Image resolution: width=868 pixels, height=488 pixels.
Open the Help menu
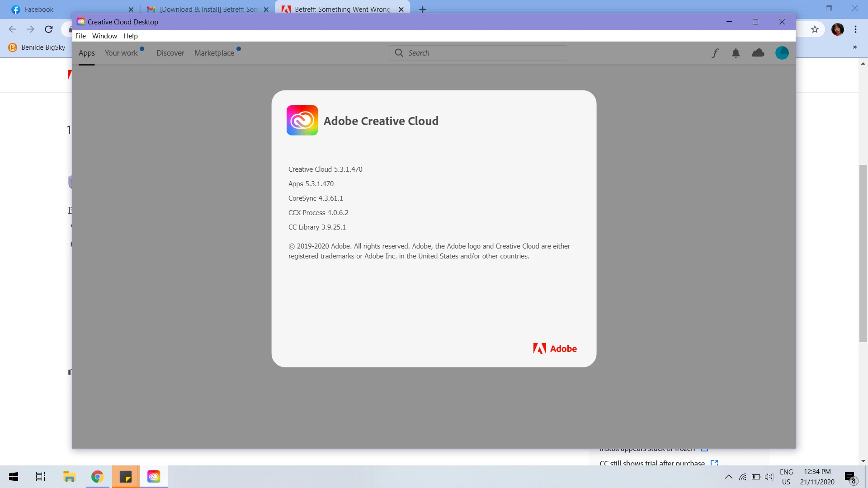coord(130,36)
